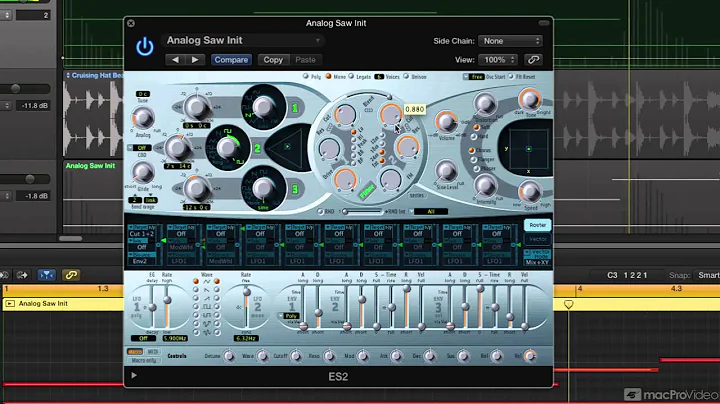
Task: Switch to the Macro controls tab
Action: [x=135, y=352]
